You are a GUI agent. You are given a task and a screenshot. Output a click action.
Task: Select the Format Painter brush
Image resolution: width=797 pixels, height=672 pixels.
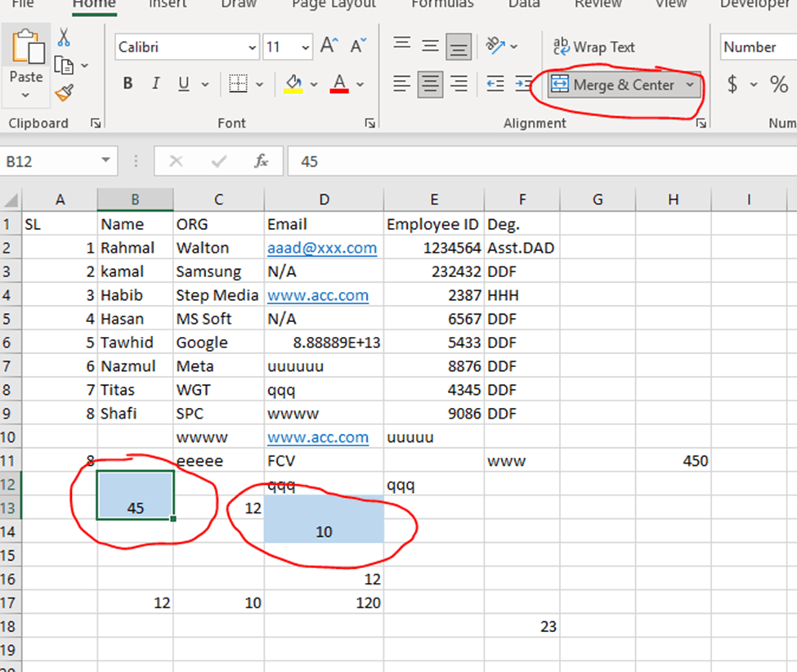tap(64, 92)
